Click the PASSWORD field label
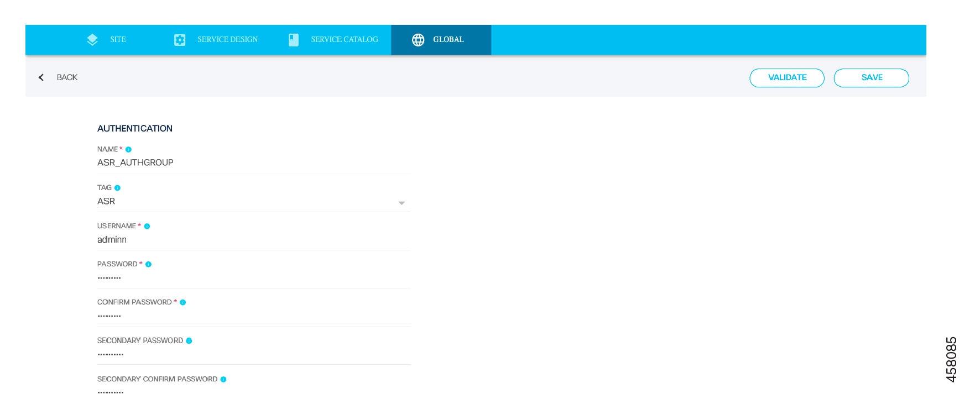The image size is (980, 420). [x=117, y=264]
